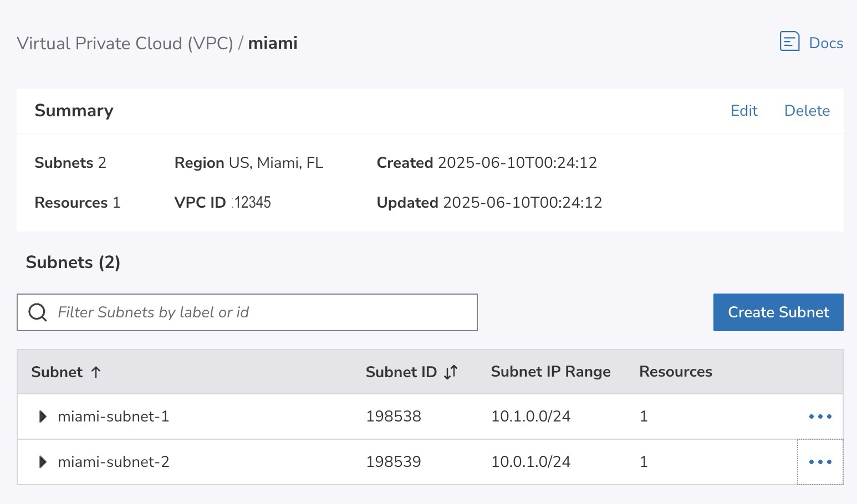This screenshot has height=504, width=857.
Task: Click the magnifier icon in subnet filter
Action: (38, 312)
